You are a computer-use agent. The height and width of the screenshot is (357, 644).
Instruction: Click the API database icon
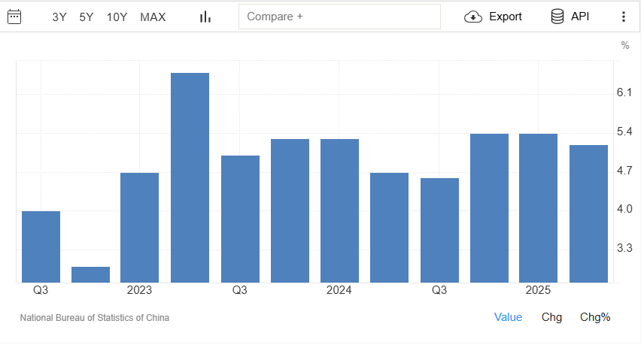557,17
